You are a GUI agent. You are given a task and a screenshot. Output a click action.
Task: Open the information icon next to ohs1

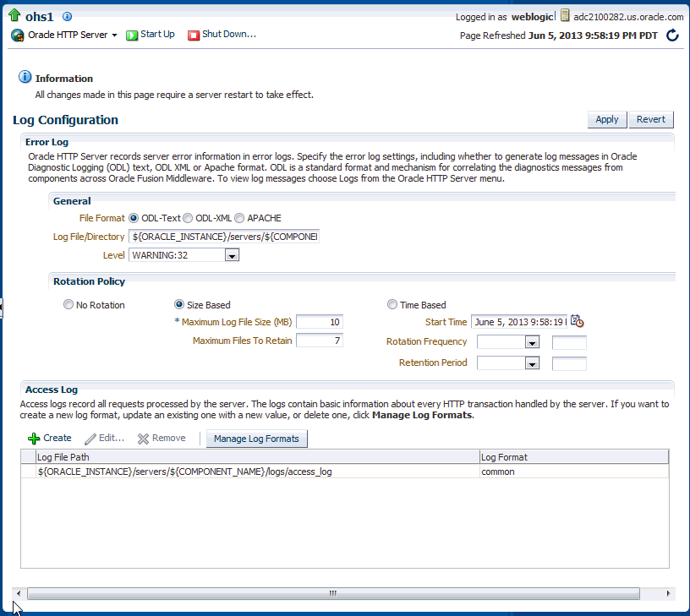pos(67,17)
